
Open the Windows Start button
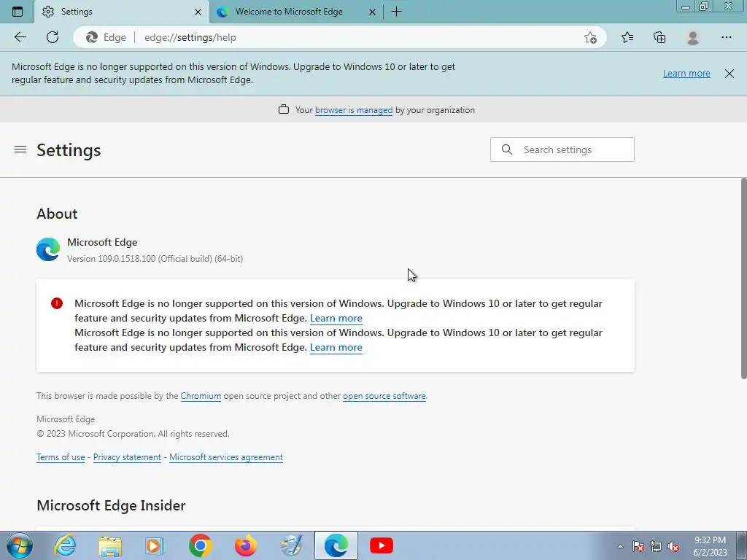tap(18, 545)
